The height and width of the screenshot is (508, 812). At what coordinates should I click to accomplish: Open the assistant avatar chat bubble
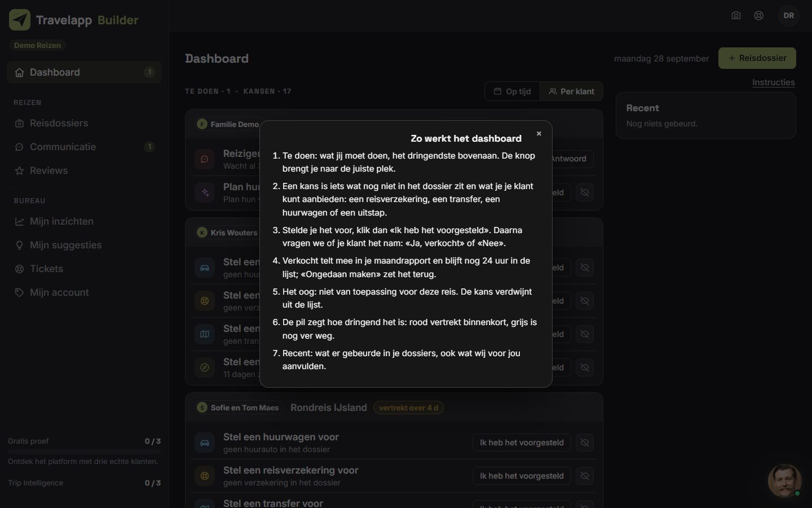tap(784, 480)
